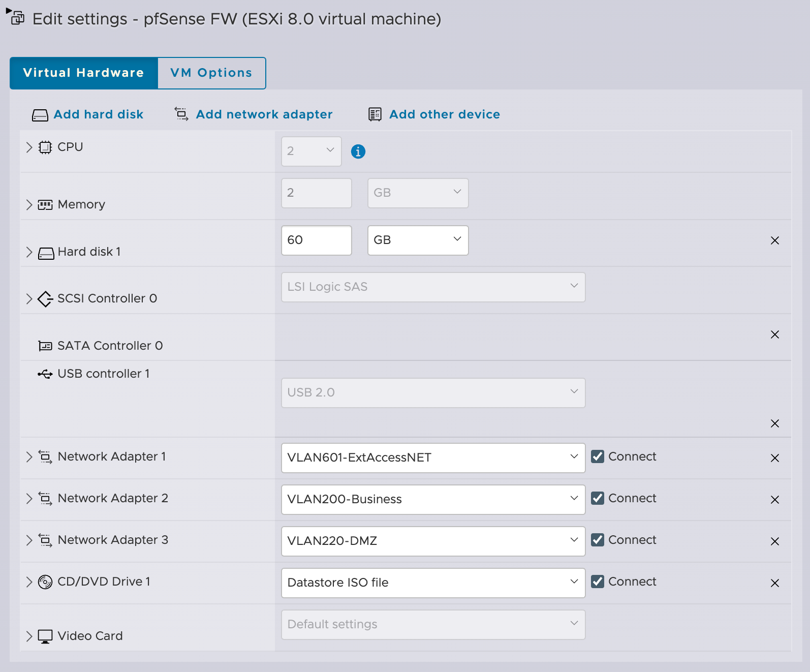
Task: Click the Add hard disk link
Action: pyautogui.click(x=99, y=114)
